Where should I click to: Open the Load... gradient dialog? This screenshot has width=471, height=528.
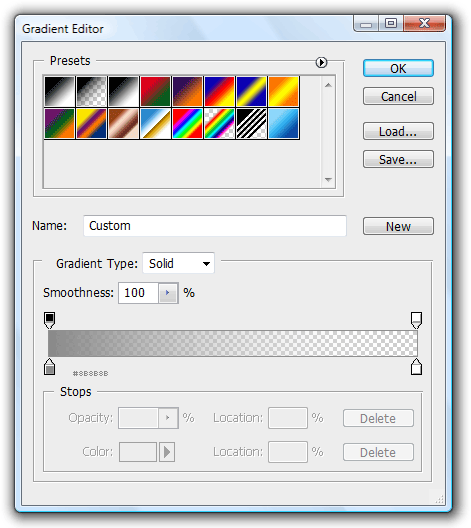tap(398, 131)
